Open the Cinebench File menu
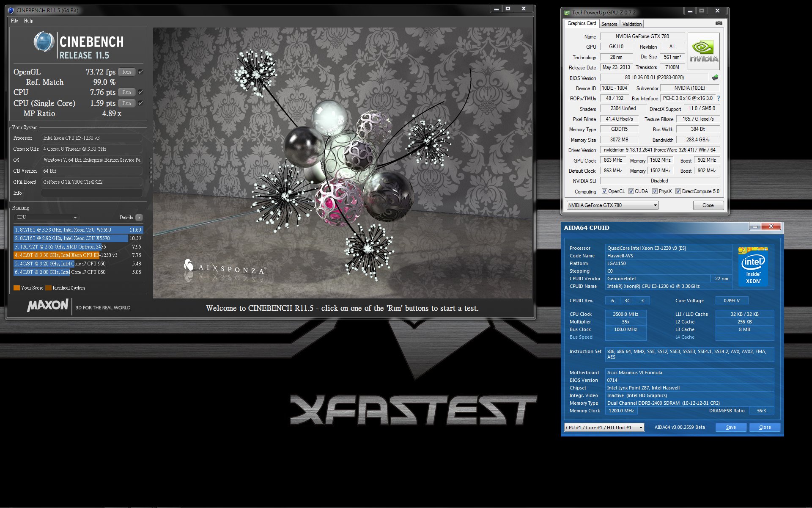The image size is (812, 508). click(14, 21)
